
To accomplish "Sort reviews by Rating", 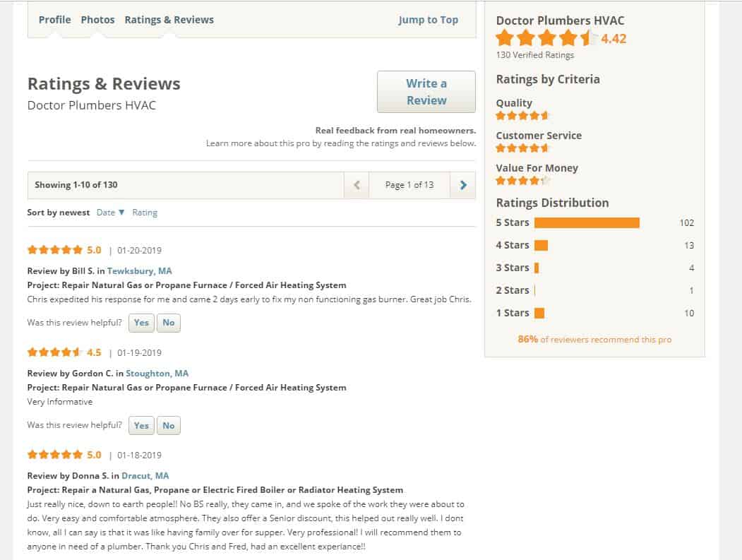I will click(145, 212).
